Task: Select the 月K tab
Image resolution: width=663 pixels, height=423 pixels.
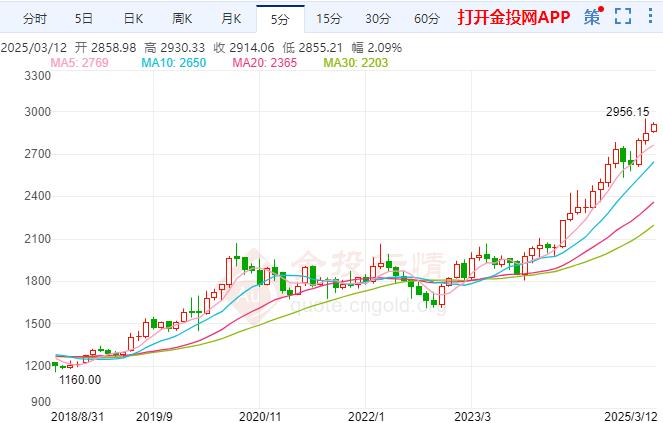Action: tap(231, 19)
